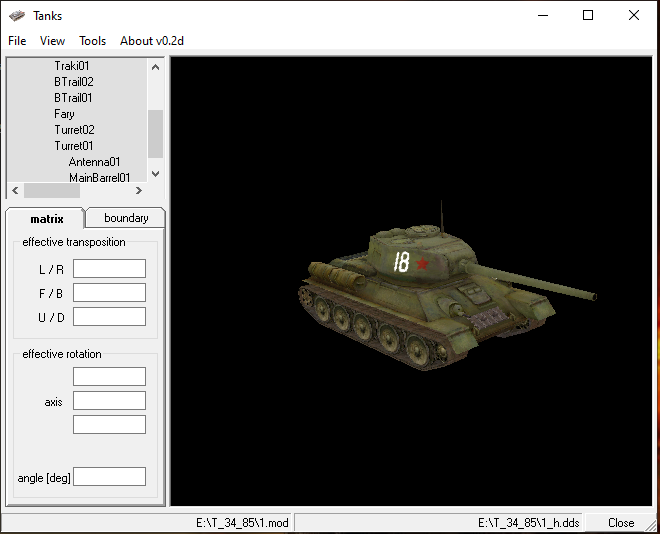Click the F / B transposition field
Viewport: 660px width, 534px height.
point(109,292)
